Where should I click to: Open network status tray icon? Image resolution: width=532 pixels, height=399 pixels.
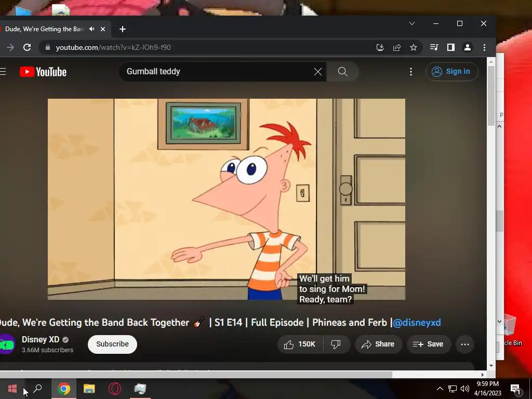453,389
